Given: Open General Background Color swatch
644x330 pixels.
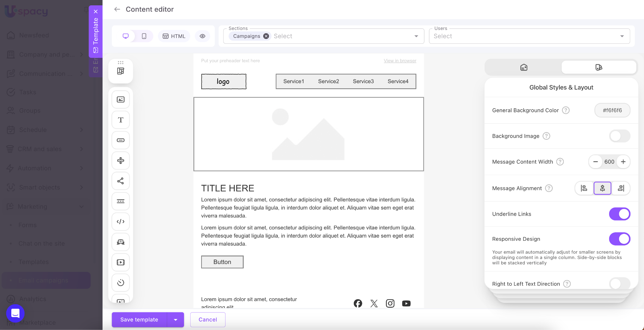Looking at the screenshot, I should click(612, 110).
